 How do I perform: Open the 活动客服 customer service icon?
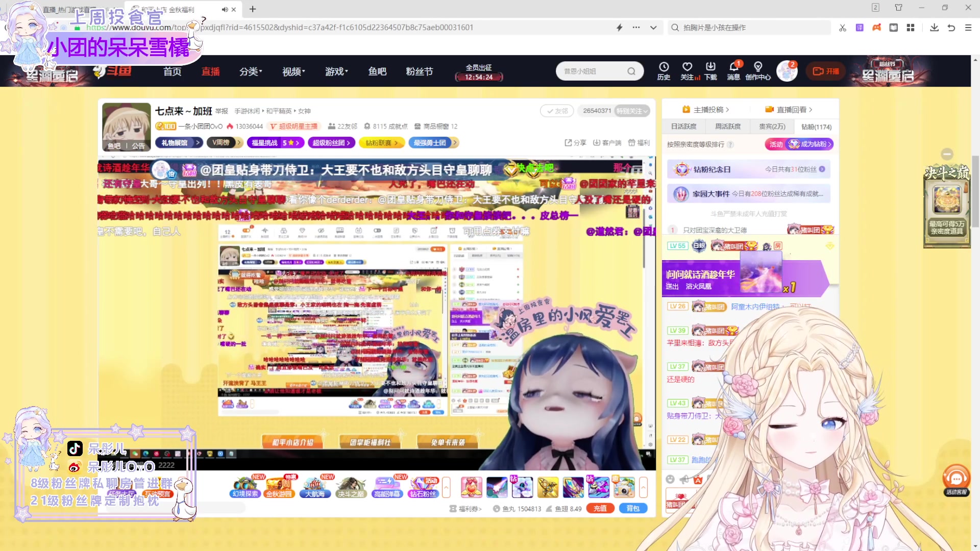point(956,480)
